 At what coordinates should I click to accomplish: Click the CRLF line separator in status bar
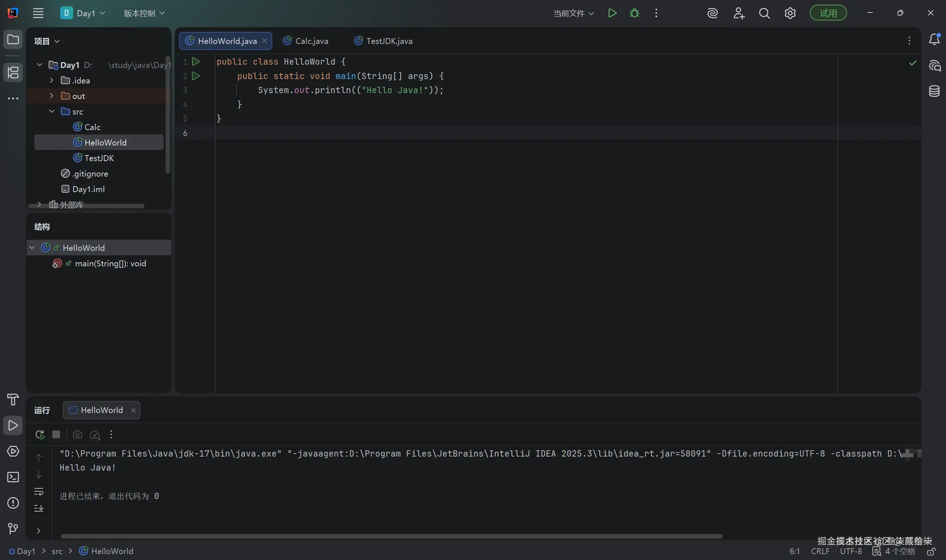820,552
